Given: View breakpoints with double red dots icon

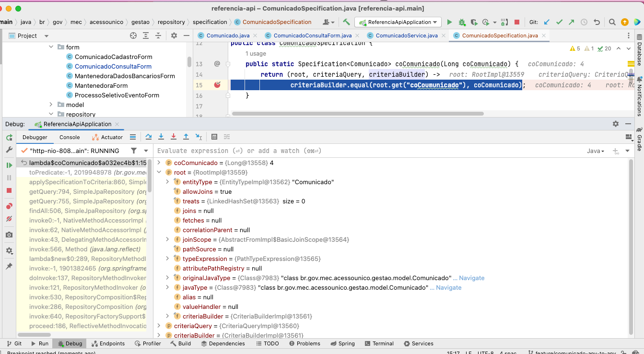Looking at the screenshot, I should pos(9,206).
